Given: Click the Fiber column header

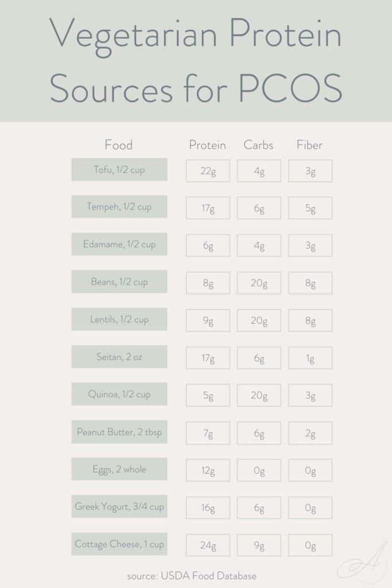Looking at the screenshot, I should [309, 145].
